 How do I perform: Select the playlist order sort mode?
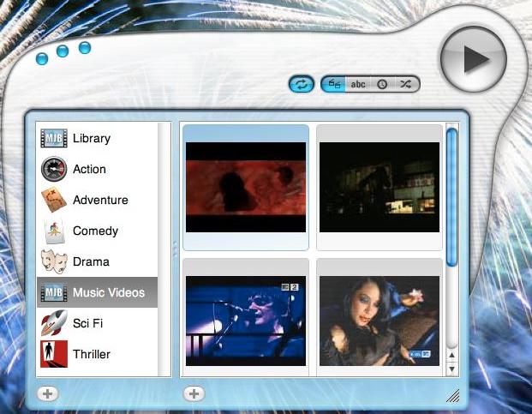tap(333, 84)
